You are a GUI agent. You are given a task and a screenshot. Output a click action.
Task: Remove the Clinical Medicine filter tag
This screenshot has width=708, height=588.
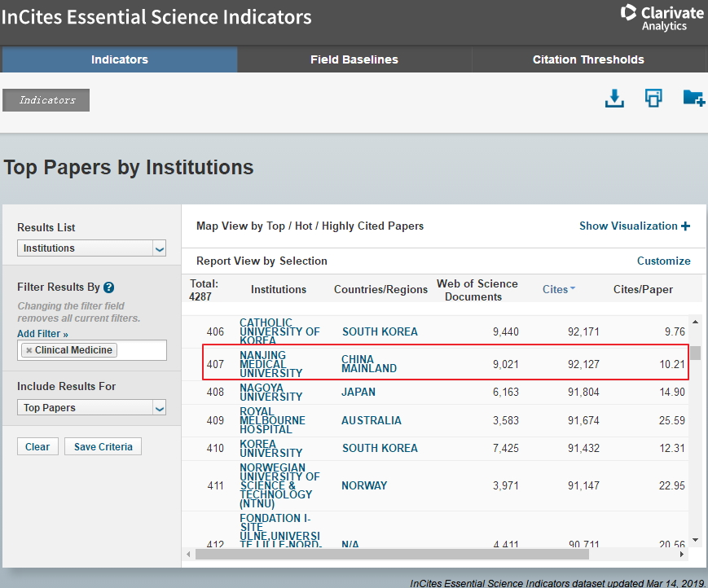29,350
